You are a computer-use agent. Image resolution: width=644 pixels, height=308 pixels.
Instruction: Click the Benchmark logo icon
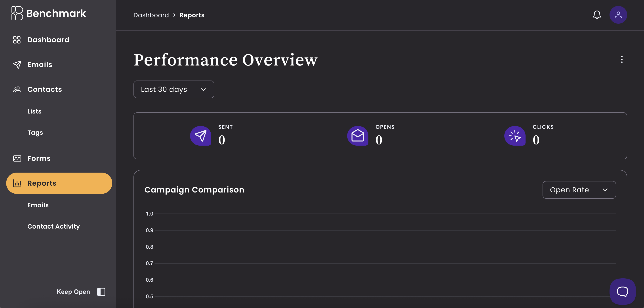(17, 13)
